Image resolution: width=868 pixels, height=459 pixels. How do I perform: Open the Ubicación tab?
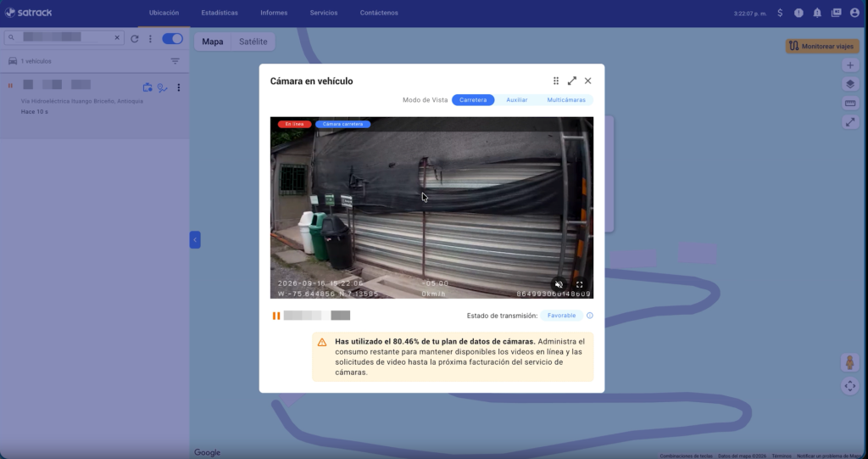point(164,13)
